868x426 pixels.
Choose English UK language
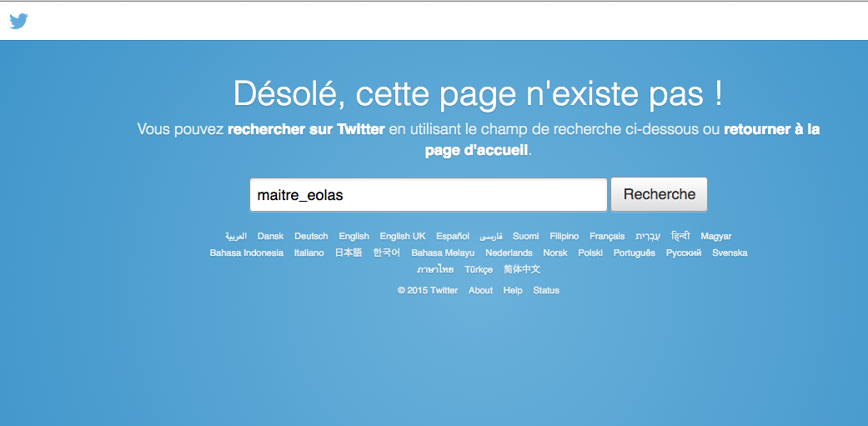[x=403, y=236]
